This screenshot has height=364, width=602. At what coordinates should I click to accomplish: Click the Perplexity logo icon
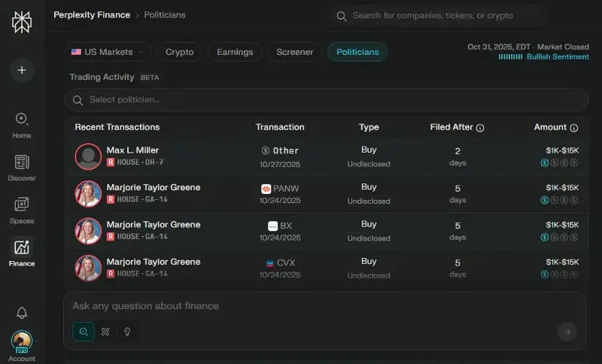coord(22,22)
